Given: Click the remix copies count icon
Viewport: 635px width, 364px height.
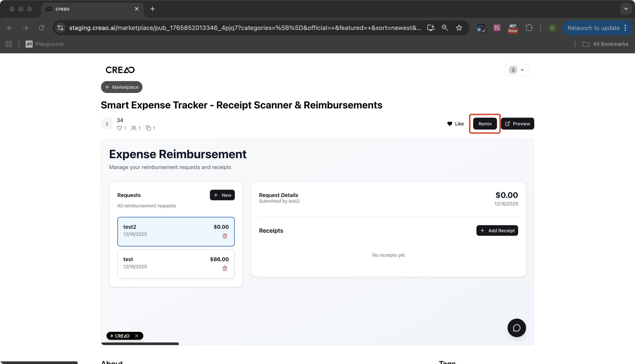Looking at the screenshot, I should (148, 128).
